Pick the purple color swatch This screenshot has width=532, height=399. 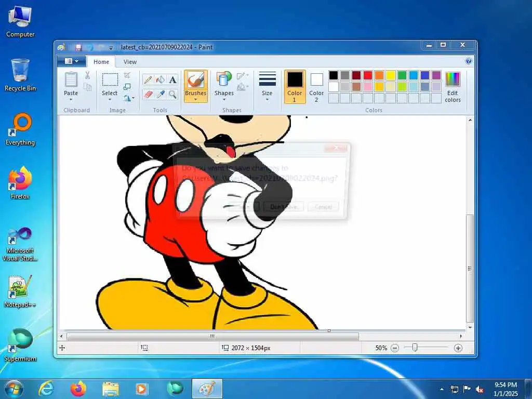(x=436, y=75)
